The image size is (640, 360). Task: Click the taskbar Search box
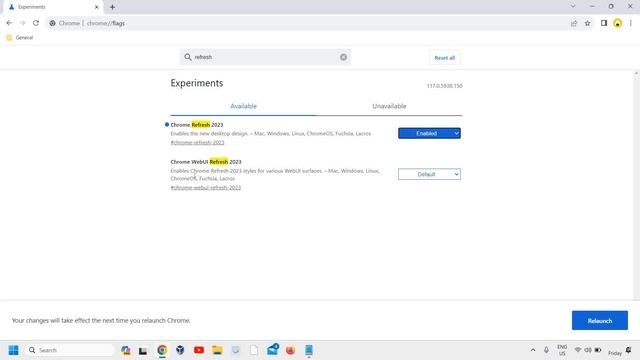(71, 350)
